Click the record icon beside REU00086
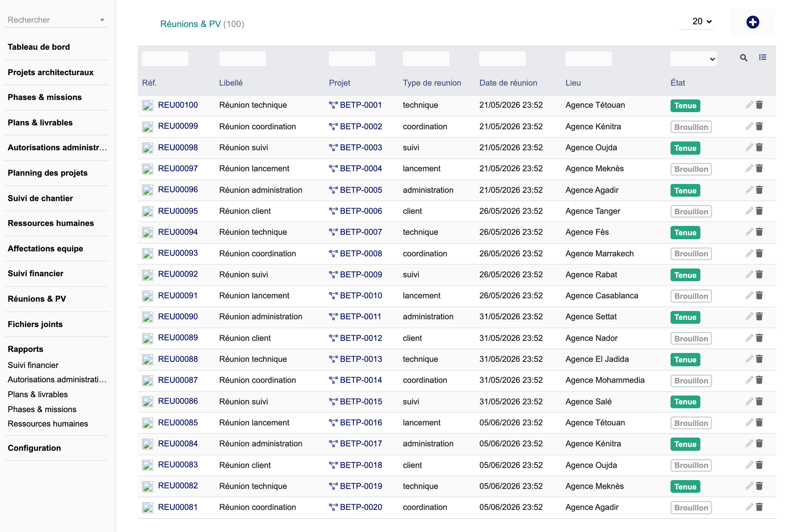 point(147,402)
